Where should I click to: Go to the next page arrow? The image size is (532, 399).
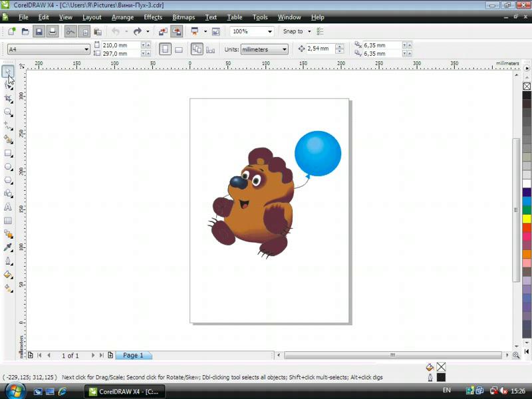(93, 355)
